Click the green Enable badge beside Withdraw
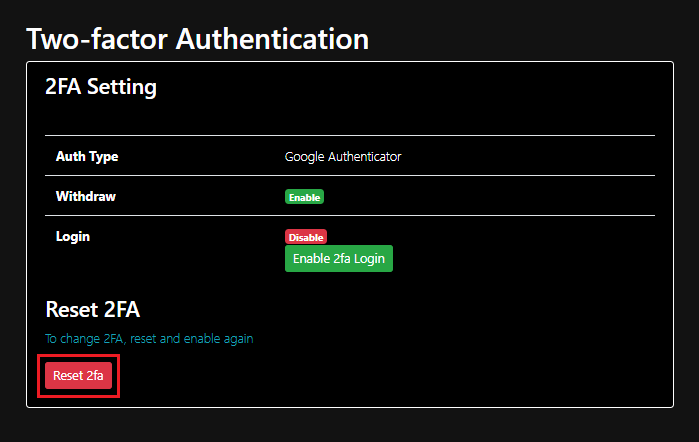699x442 pixels. pyautogui.click(x=304, y=197)
